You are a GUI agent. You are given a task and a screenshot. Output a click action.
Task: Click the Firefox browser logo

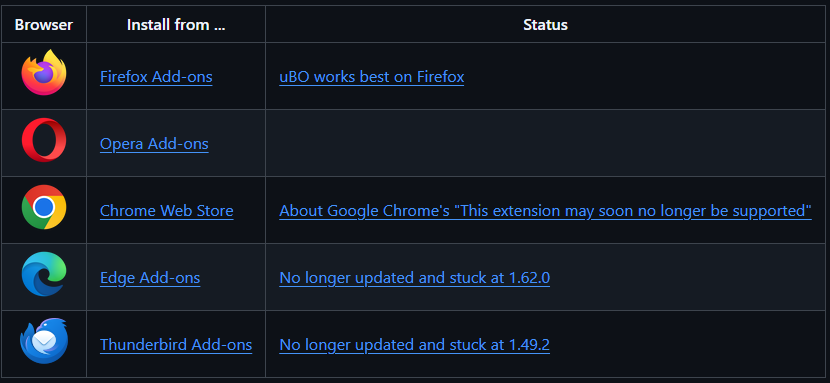point(44,72)
